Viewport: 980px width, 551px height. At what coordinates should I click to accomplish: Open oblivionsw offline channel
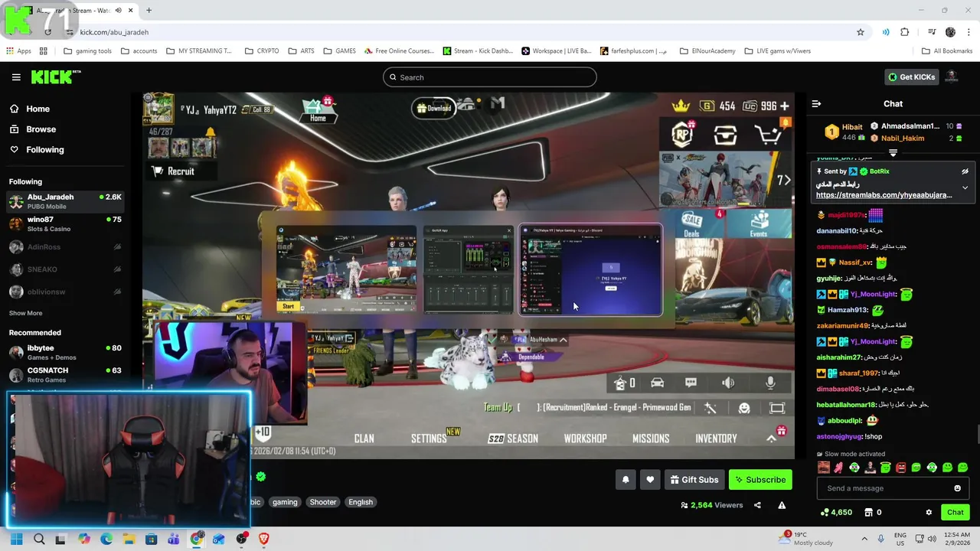click(x=65, y=292)
